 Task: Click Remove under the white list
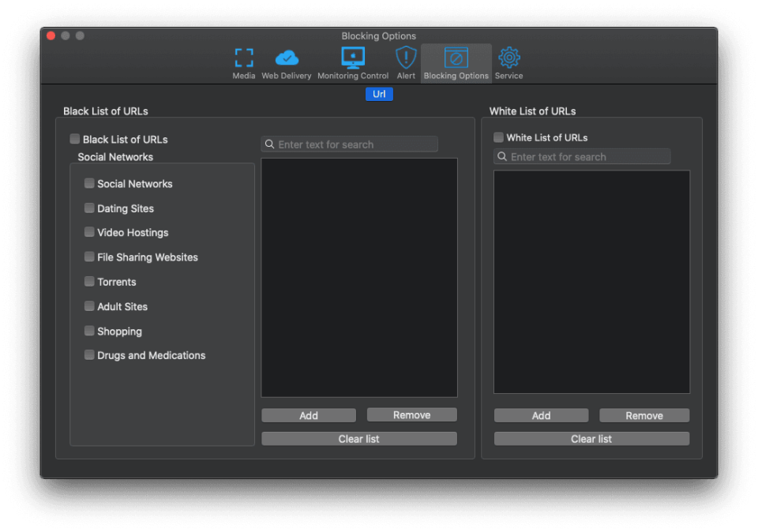click(644, 415)
